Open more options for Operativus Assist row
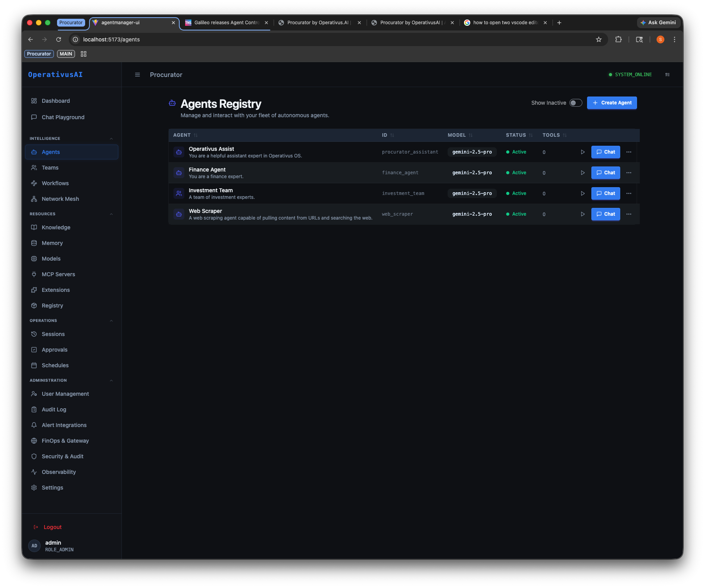This screenshot has height=588, width=705. [x=629, y=152]
